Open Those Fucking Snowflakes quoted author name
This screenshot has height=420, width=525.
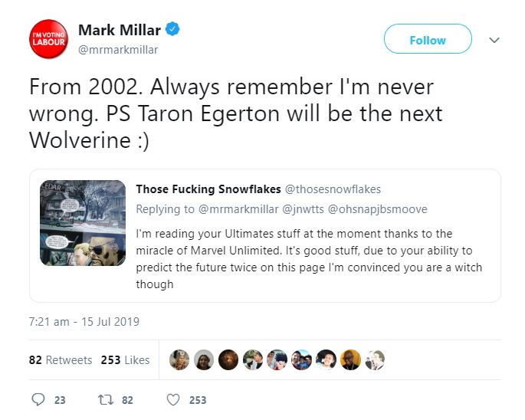tap(208, 189)
